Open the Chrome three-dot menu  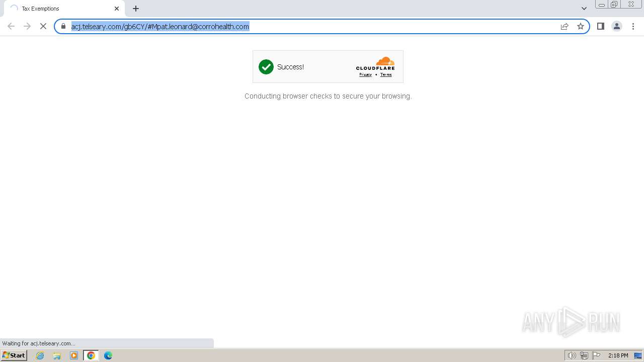(x=633, y=26)
